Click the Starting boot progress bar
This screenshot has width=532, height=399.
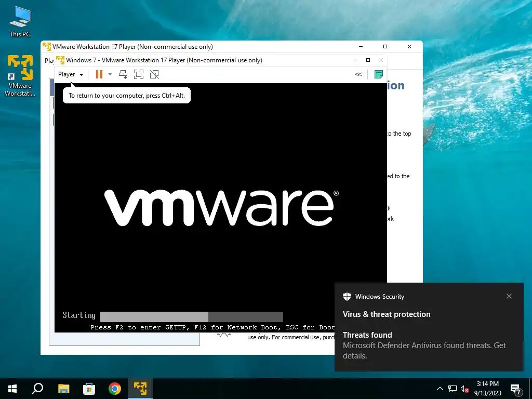click(x=192, y=316)
